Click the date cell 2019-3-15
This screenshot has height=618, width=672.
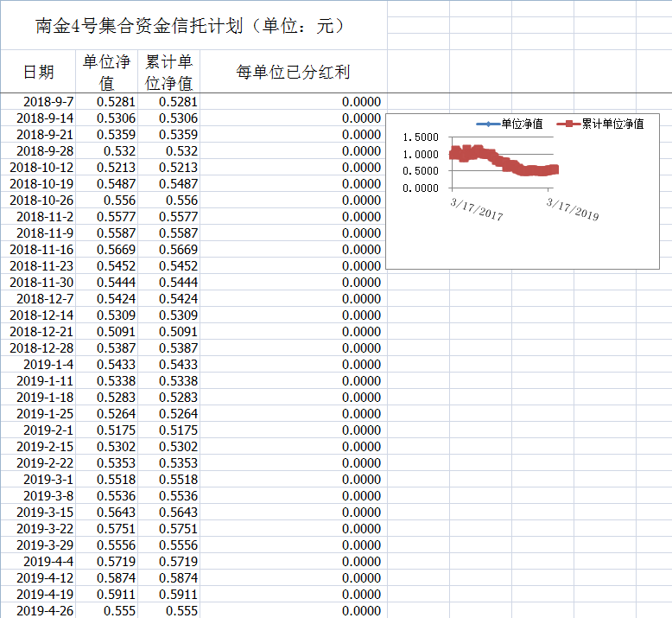[x=38, y=512]
